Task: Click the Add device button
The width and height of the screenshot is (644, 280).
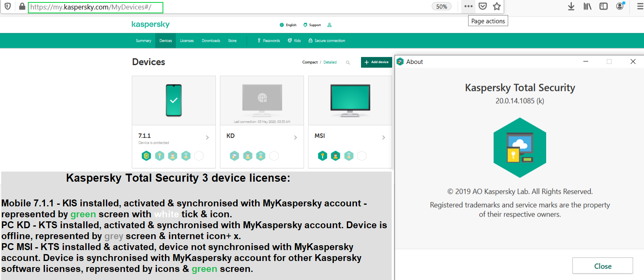Action: 376,62
